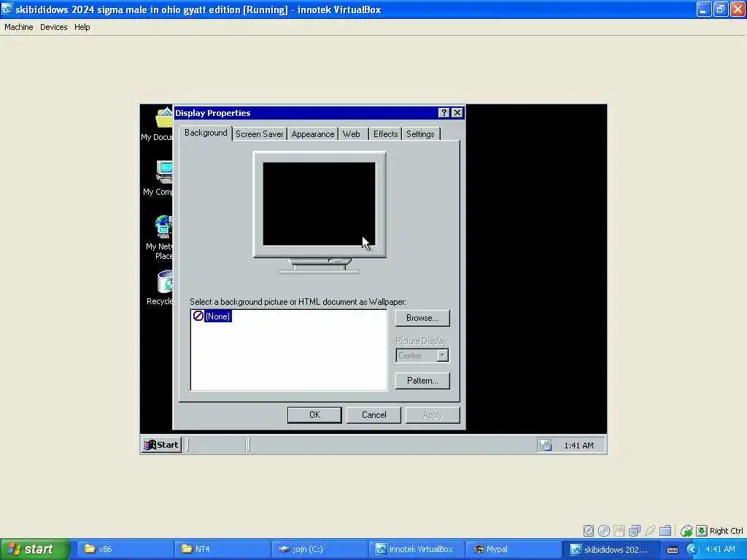This screenshot has height=560, width=747.
Task: Click the greyed Apply button
Action: (x=433, y=415)
